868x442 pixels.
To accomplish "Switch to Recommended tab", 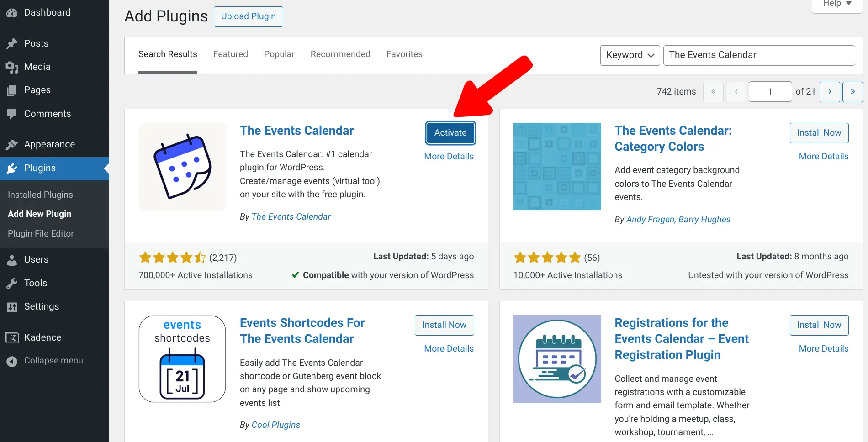I will pyautogui.click(x=340, y=54).
